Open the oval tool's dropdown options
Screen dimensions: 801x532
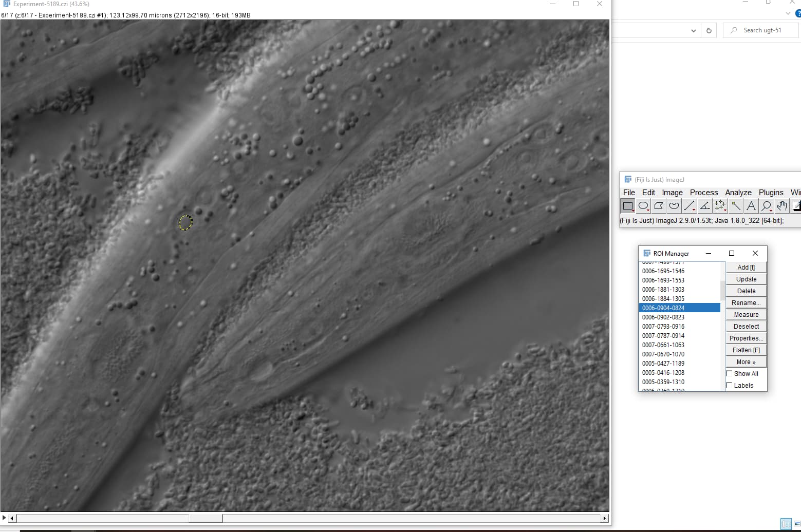pos(647,211)
